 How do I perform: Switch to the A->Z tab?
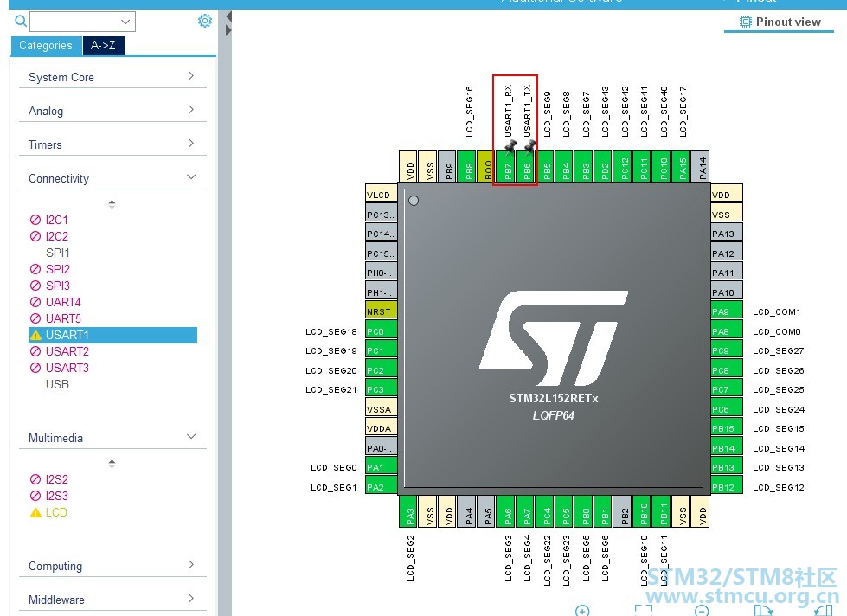click(x=103, y=45)
